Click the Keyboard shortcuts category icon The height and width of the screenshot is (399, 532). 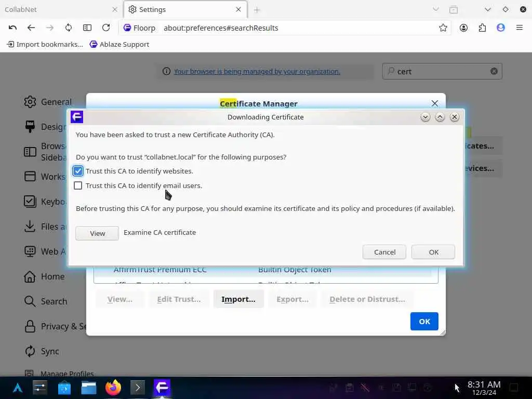(x=30, y=202)
